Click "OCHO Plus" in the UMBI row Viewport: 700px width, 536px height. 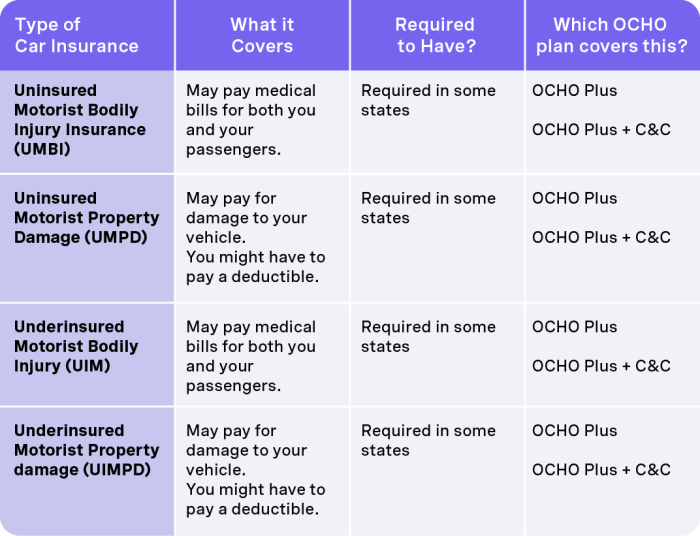[x=575, y=90]
